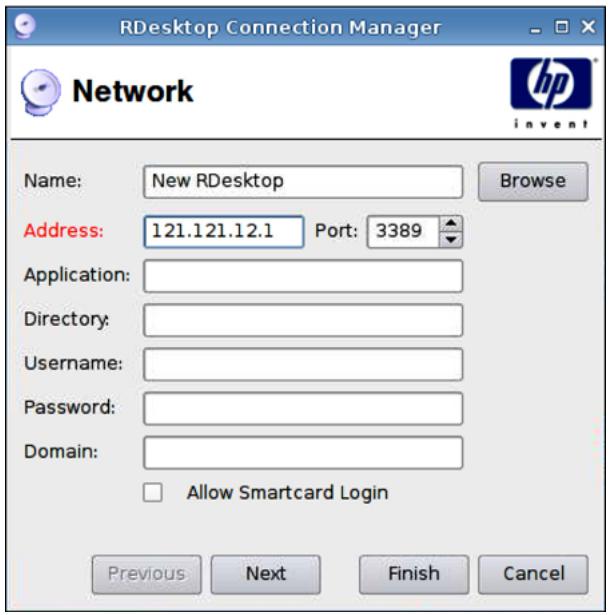Click into the Name field

[303, 182]
